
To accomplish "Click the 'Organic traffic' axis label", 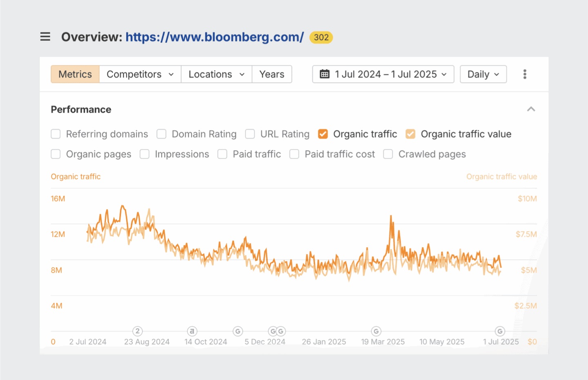I will [x=76, y=176].
